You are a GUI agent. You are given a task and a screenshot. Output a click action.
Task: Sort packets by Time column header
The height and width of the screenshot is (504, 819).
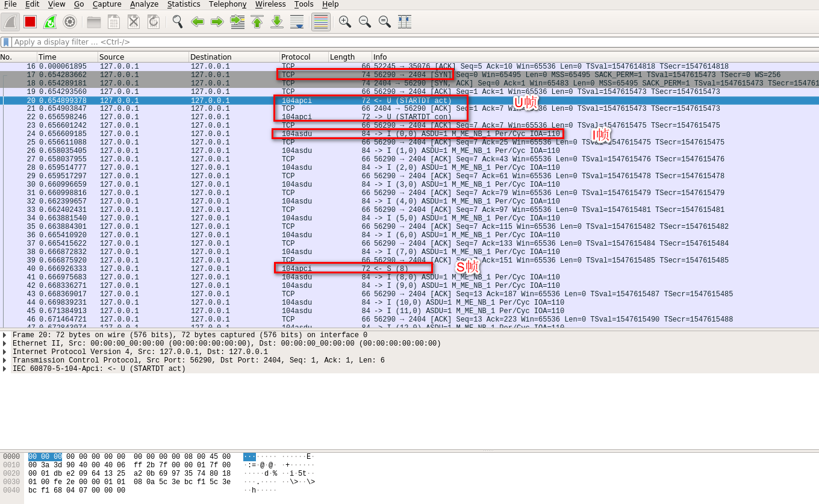pyautogui.click(x=67, y=57)
